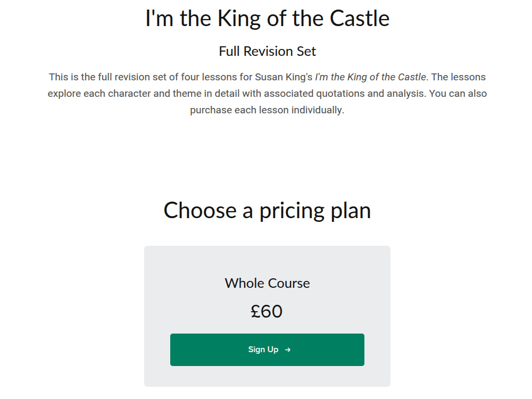Click the arrow icon in Sign Up button
This screenshot has width=532, height=399.
(288, 350)
